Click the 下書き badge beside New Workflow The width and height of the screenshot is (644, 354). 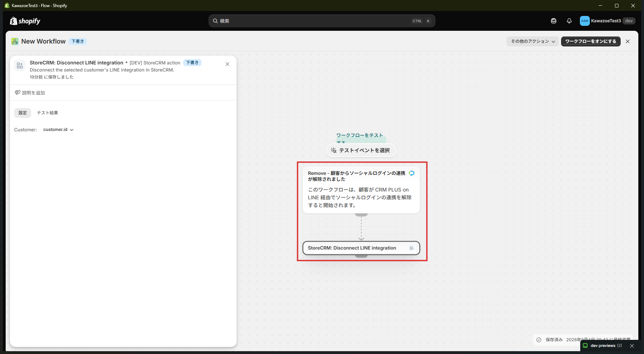pos(78,41)
